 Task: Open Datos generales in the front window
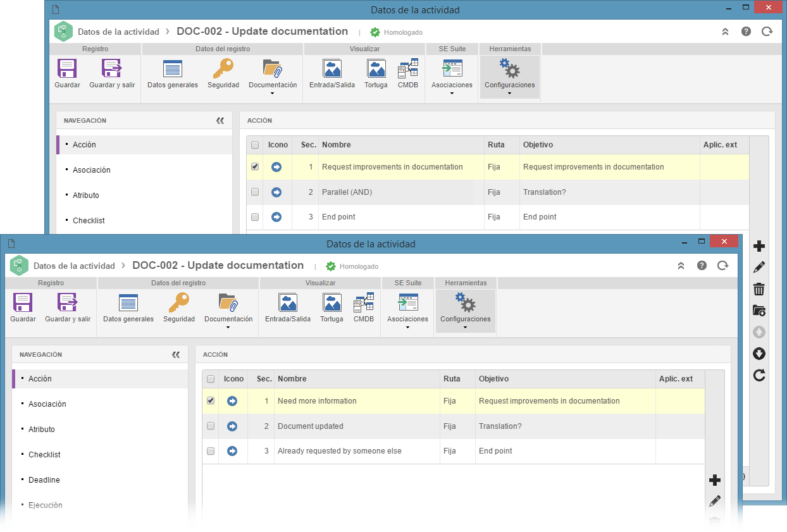(x=128, y=307)
